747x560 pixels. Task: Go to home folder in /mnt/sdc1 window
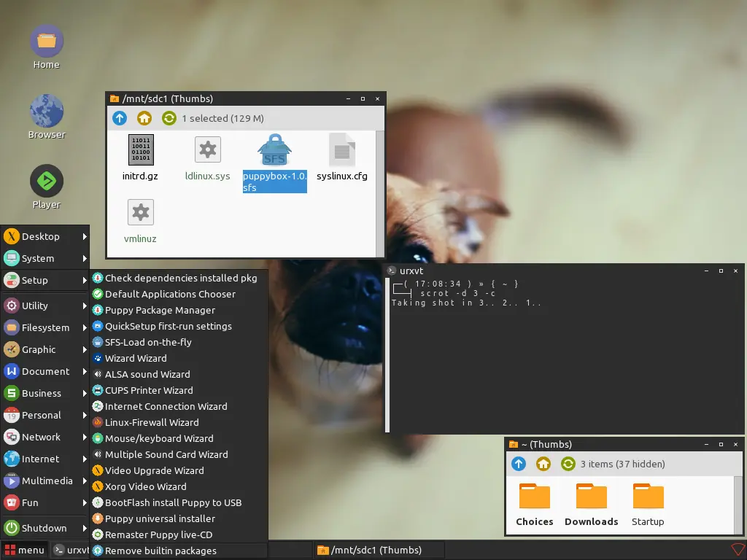tap(144, 118)
